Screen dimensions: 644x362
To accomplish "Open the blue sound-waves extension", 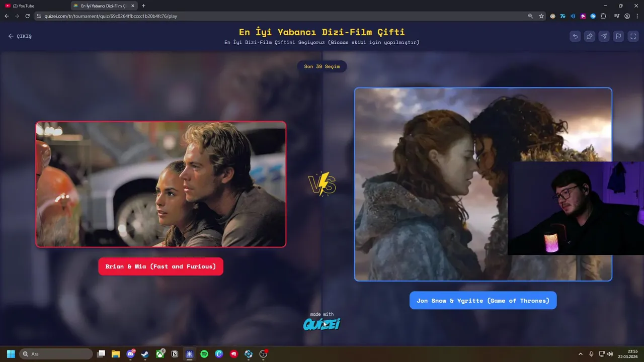I will (573, 16).
